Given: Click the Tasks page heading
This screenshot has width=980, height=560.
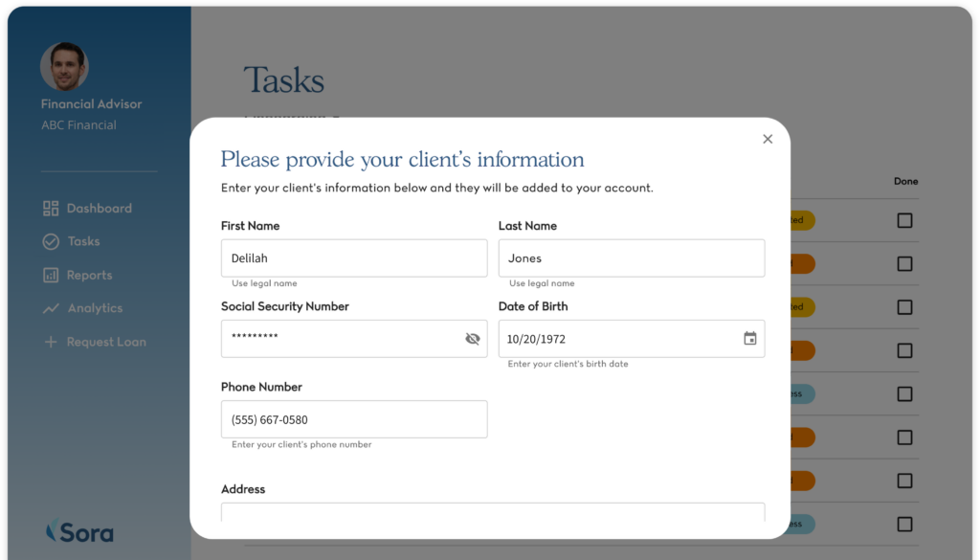Looking at the screenshot, I should point(283,80).
